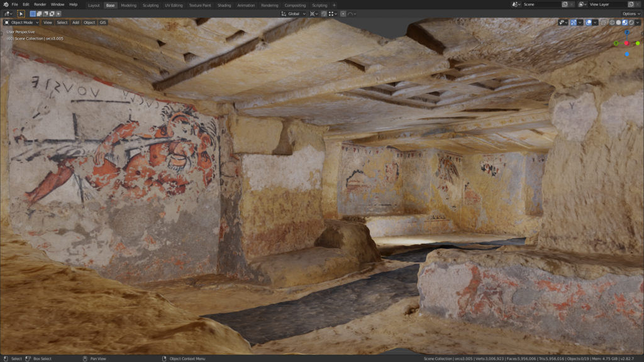
Task: Open the proportional falloff dropdown
Action: coord(352,14)
